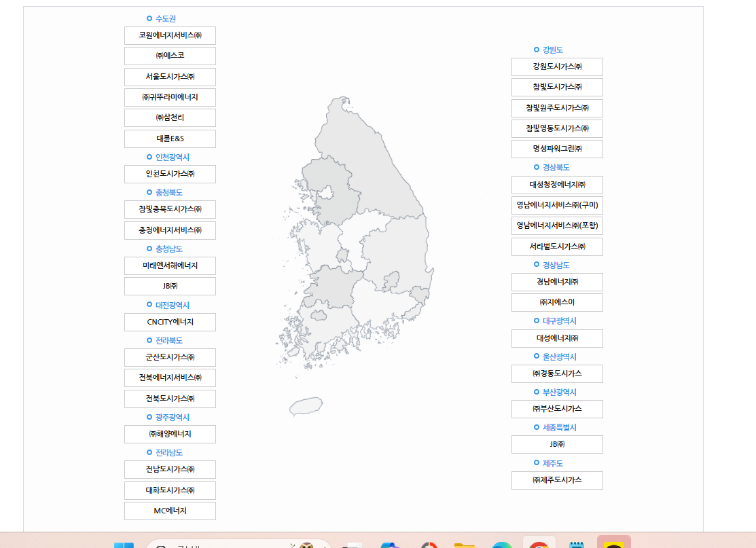Choose the ㈜삼천리 company box
756x548 pixels.
tap(170, 117)
